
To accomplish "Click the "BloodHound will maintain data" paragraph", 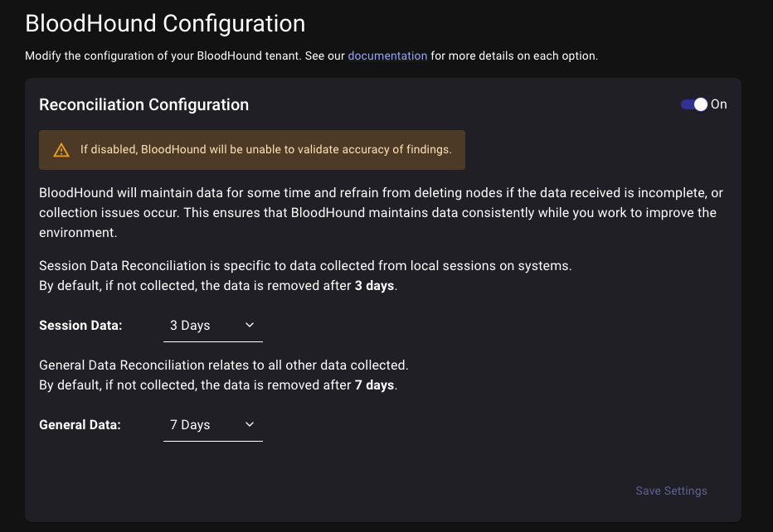I will point(381,214).
